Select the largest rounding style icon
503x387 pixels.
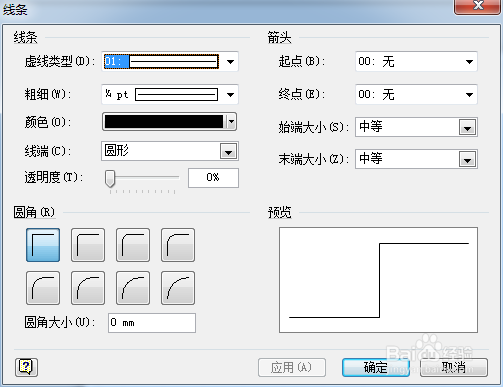point(178,288)
